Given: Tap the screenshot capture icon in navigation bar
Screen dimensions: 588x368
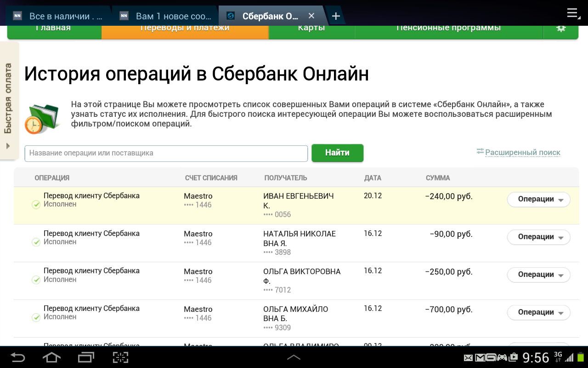Looking at the screenshot, I should [x=120, y=357].
